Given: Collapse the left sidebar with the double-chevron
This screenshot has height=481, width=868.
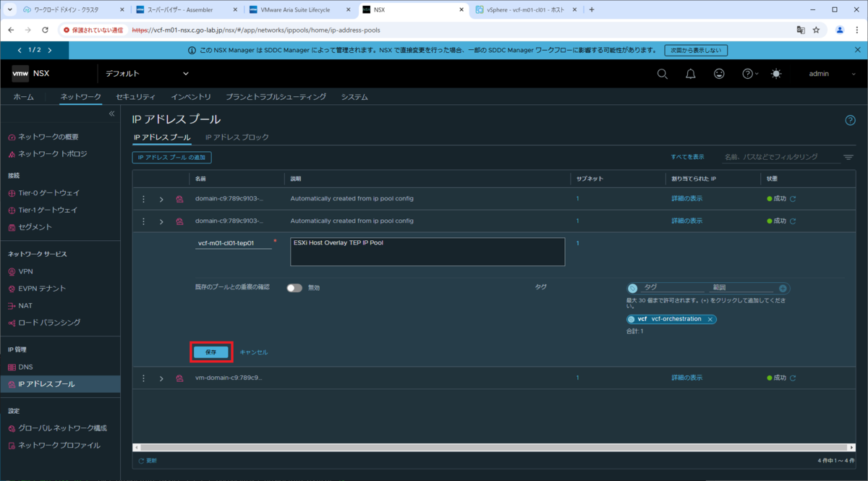Looking at the screenshot, I should point(112,114).
